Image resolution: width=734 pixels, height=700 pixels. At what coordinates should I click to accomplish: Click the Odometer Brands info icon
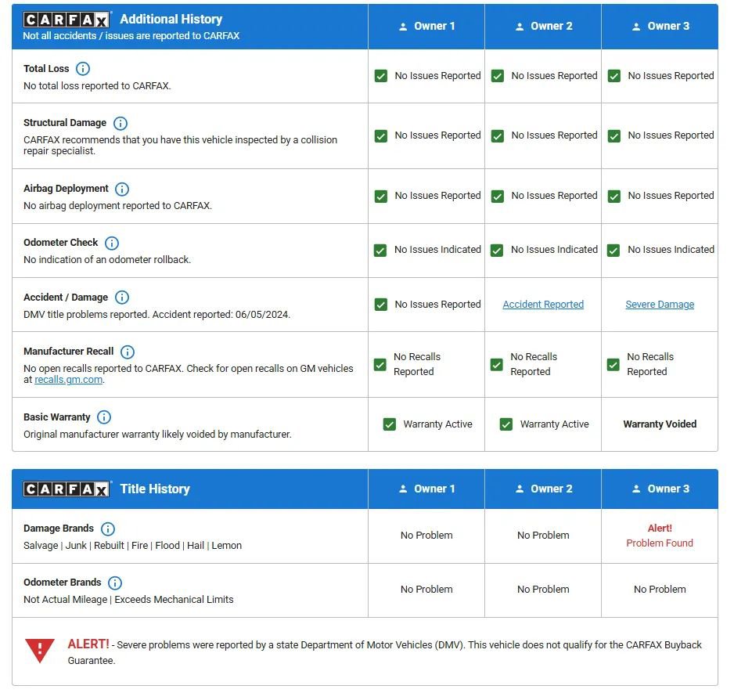(115, 583)
